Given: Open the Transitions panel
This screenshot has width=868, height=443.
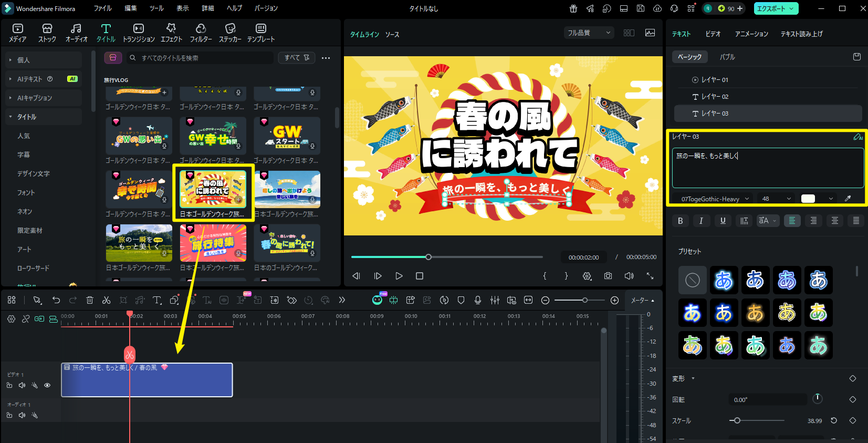Looking at the screenshot, I should pos(139,33).
